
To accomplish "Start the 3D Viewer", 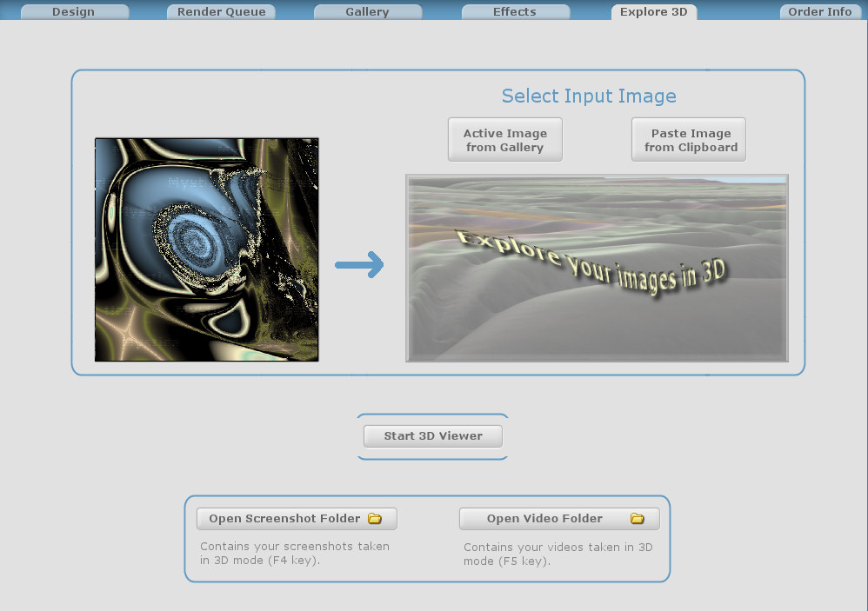I will pyautogui.click(x=433, y=436).
